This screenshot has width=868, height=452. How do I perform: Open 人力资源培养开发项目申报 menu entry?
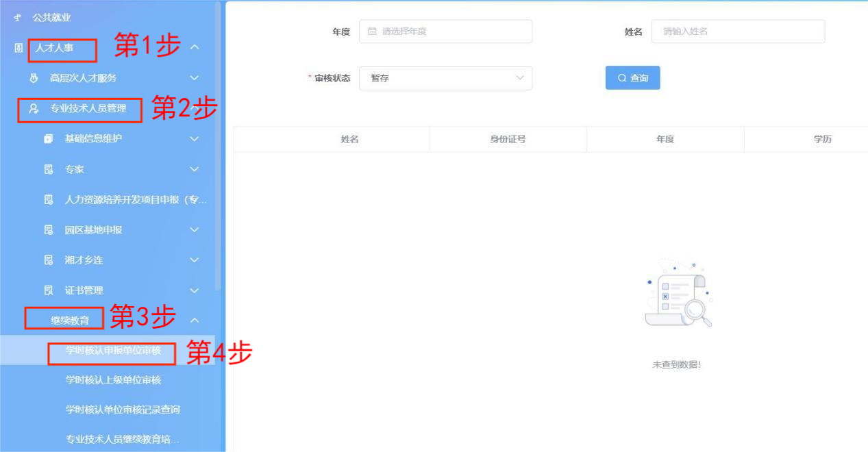click(135, 199)
